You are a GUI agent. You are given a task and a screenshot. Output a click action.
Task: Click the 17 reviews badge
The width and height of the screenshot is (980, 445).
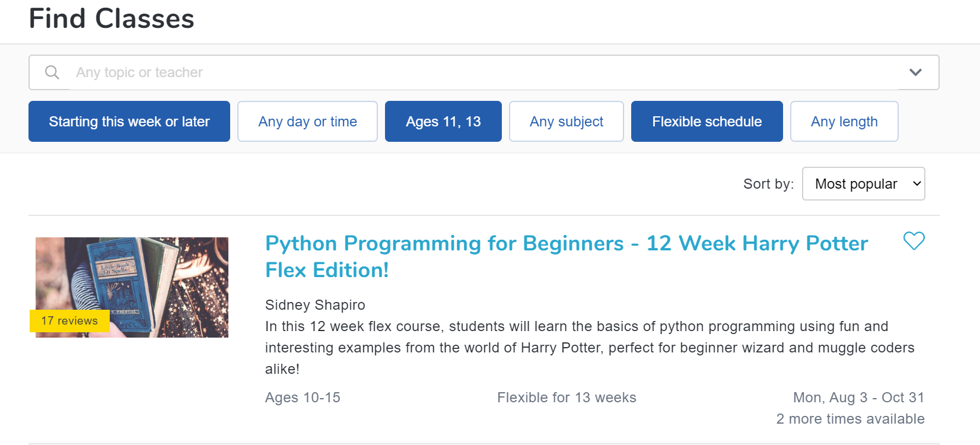(x=69, y=321)
